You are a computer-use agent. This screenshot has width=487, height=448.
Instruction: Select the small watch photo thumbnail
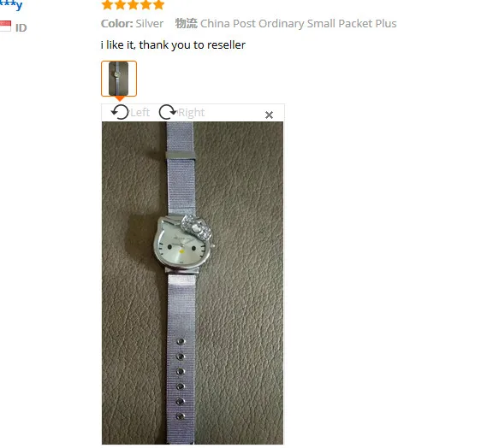tap(119, 79)
